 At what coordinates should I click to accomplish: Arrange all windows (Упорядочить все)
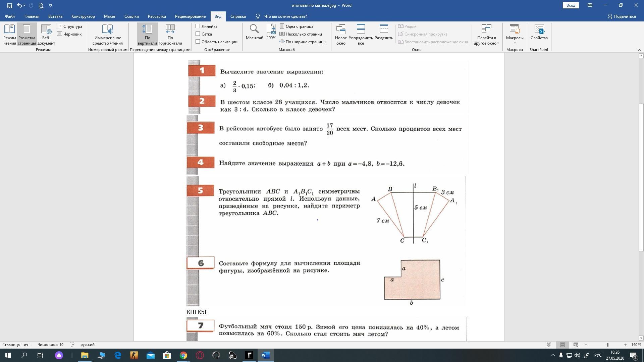click(361, 35)
